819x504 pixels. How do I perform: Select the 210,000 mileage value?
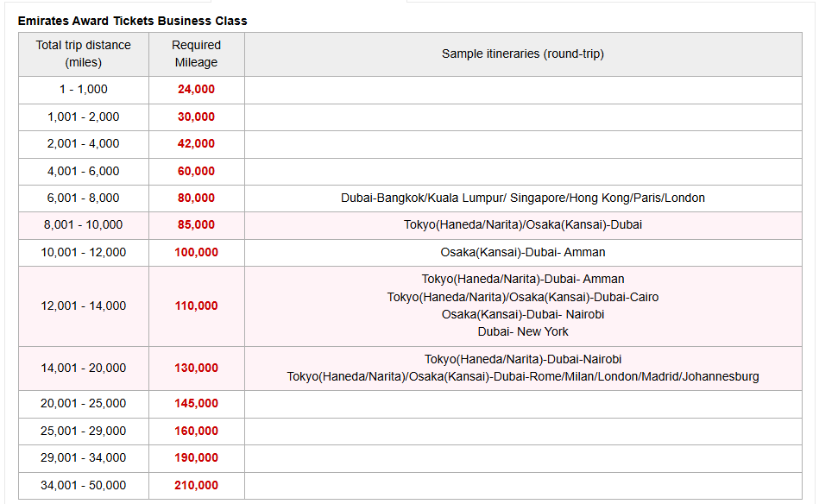coord(197,486)
